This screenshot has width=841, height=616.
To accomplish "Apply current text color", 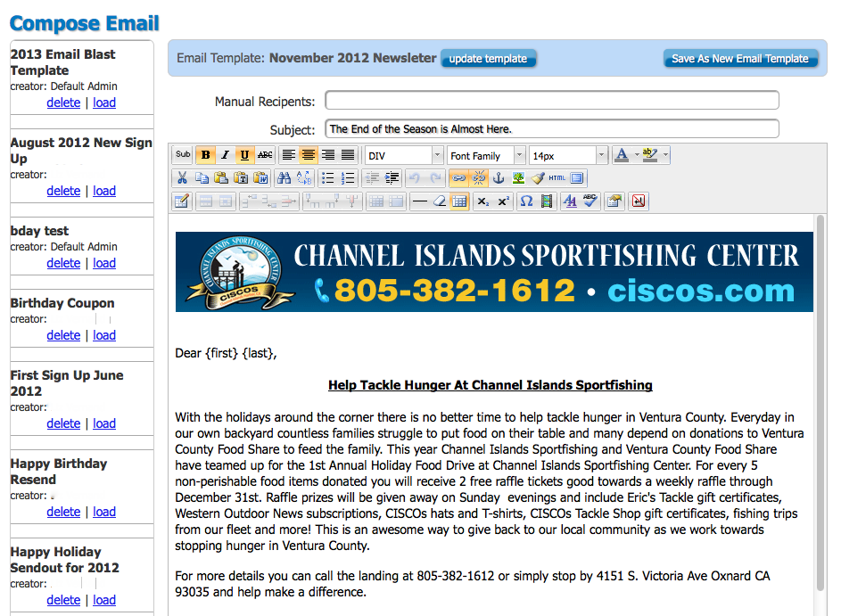I will (622, 155).
